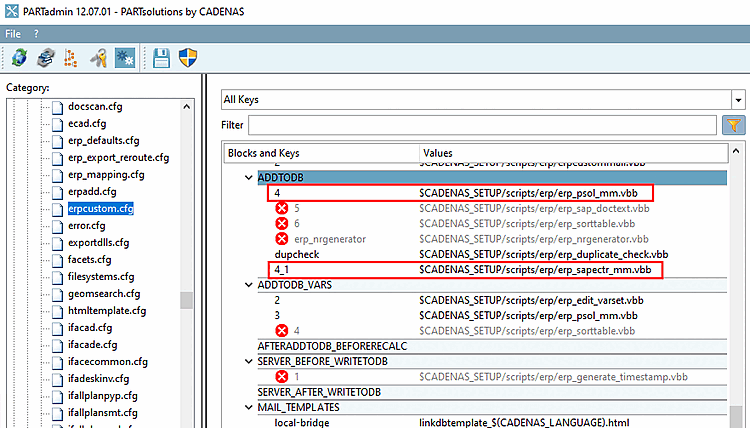Select ADDTODB_VARS key 3 row
This screenshot has height=428, width=750.
(x=492, y=316)
